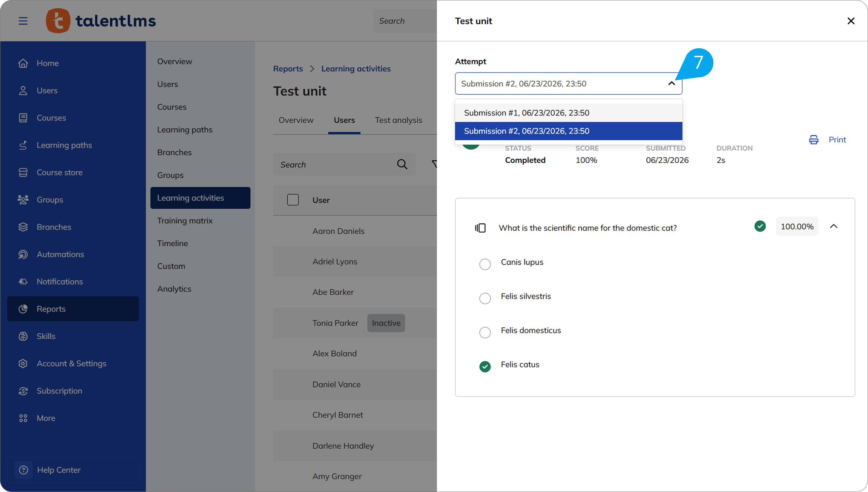The image size is (868, 492).
Task: Click the TalentLMS logo
Action: click(101, 21)
